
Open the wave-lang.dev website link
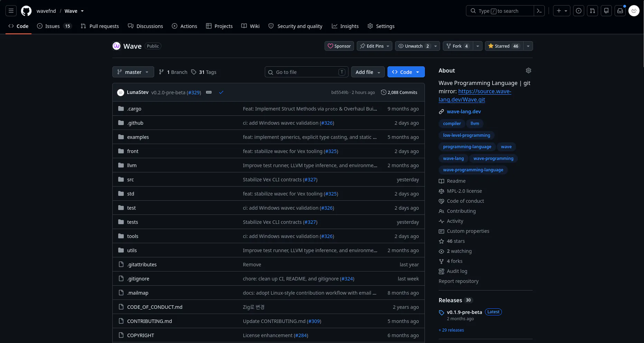click(464, 112)
